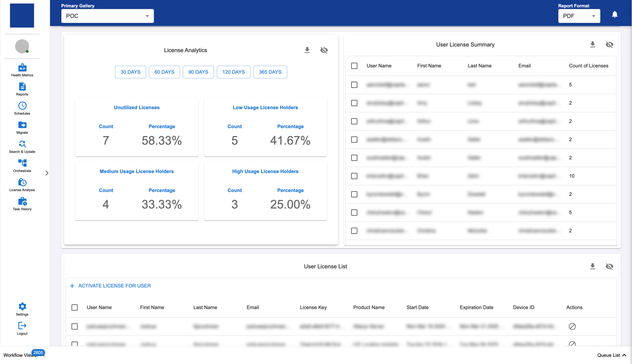Expand the sidebar with the chevron arrow
Image resolution: width=632 pixels, height=364 pixels.
coord(47,173)
